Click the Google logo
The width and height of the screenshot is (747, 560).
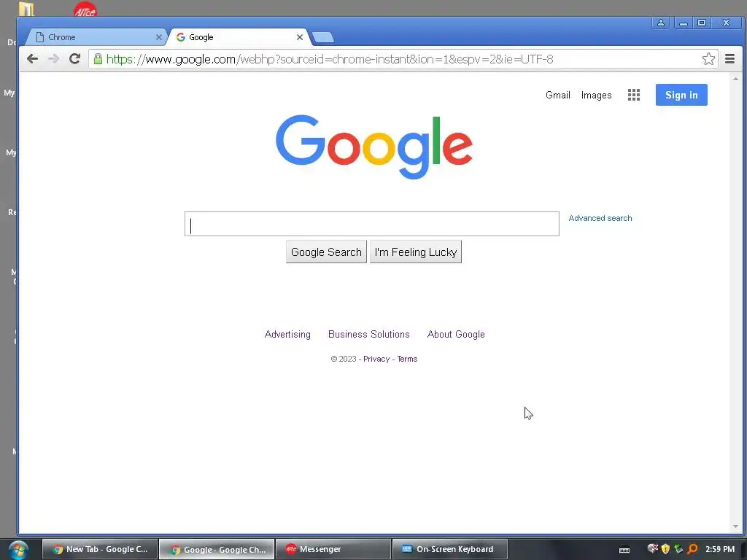coord(374,147)
